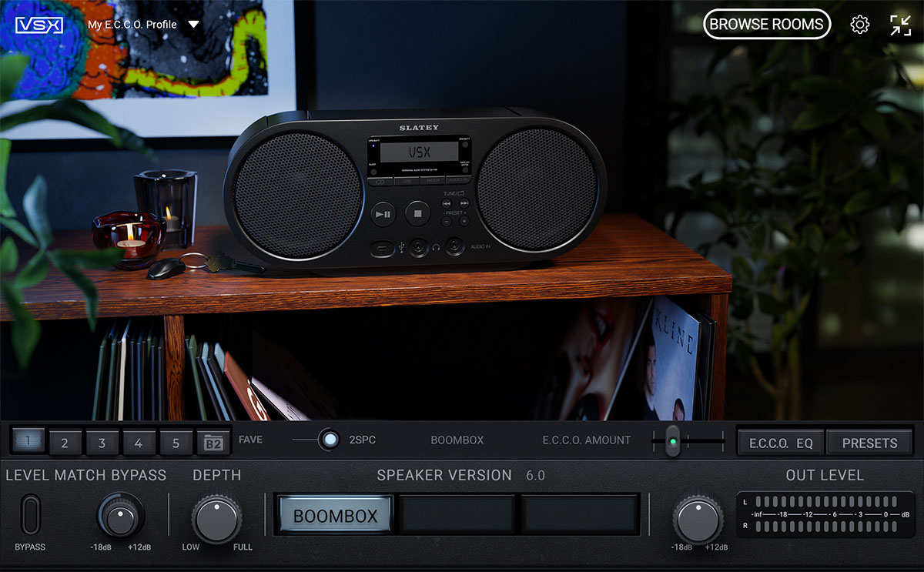This screenshot has height=572, width=924.
Task: Click the tune-back skip icon on the boombox
Action: click(x=447, y=203)
